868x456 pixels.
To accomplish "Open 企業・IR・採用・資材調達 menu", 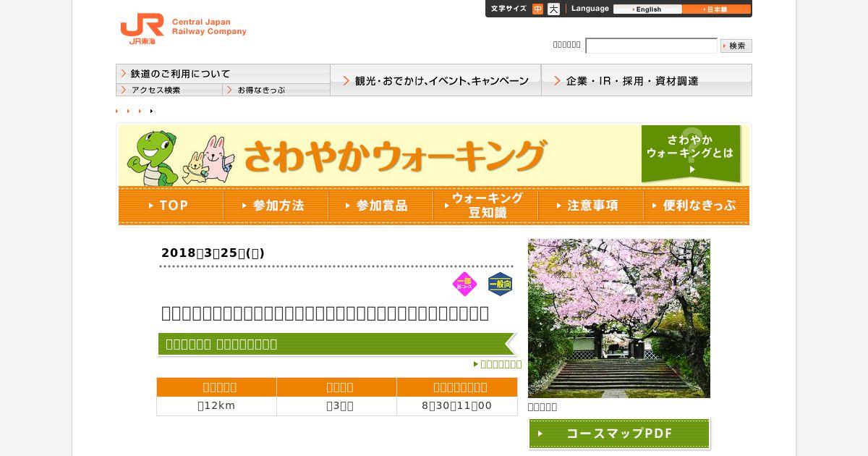I will coord(647,80).
